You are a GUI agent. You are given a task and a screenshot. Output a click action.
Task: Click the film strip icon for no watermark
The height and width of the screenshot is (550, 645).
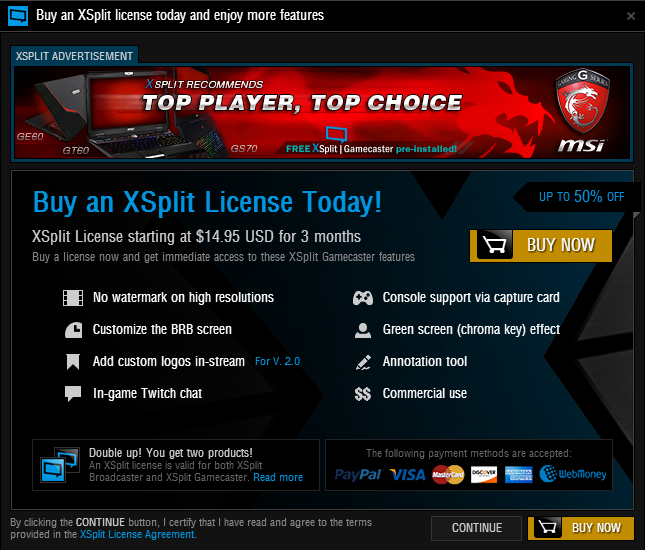point(73,298)
